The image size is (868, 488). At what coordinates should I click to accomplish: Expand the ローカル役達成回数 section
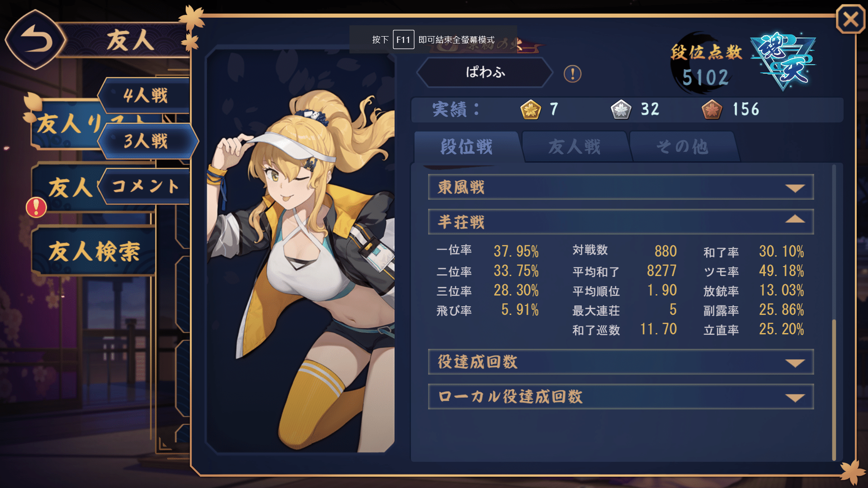[x=621, y=397]
